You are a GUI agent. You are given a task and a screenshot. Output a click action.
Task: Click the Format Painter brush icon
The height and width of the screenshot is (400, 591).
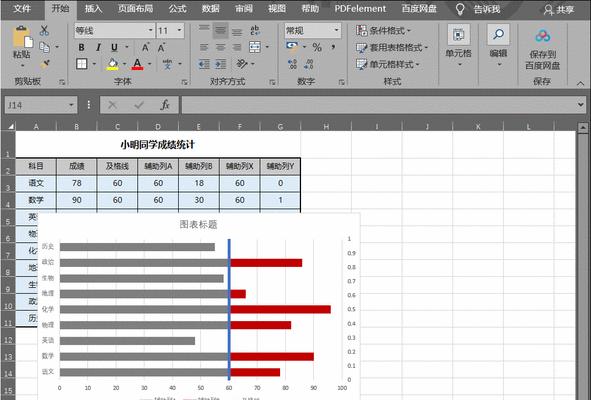(x=45, y=64)
